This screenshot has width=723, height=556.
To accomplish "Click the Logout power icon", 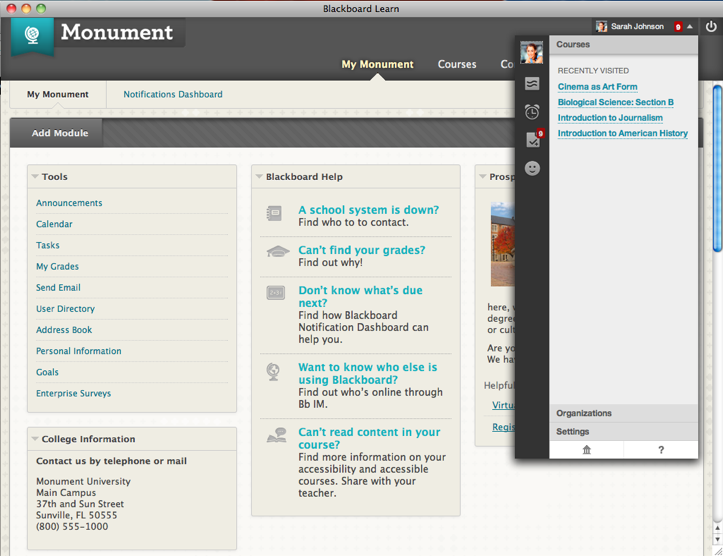I will pos(711,27).
